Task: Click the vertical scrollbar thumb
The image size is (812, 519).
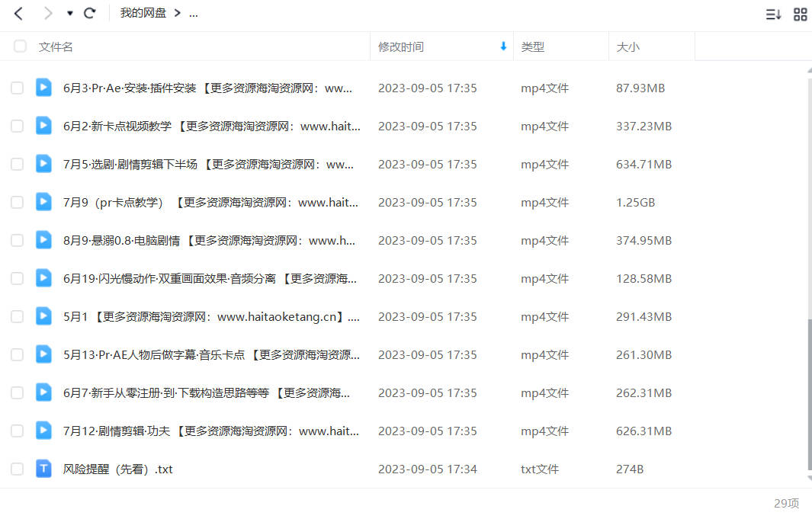Action: click(x=810, y=394)
